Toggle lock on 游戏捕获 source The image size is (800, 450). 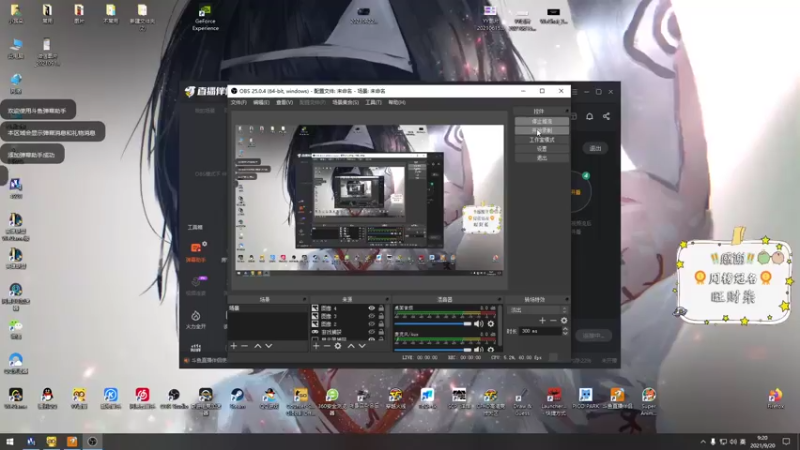[x=381, y=332]
